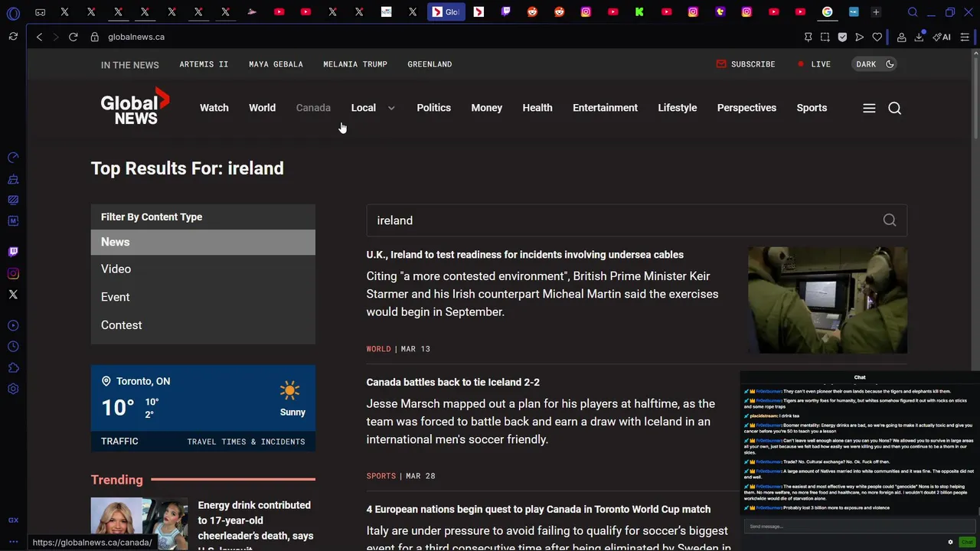Open the Watch nav menu item
Screen dimensions: 980x551
pyautogui.click(x=214, y=108)
